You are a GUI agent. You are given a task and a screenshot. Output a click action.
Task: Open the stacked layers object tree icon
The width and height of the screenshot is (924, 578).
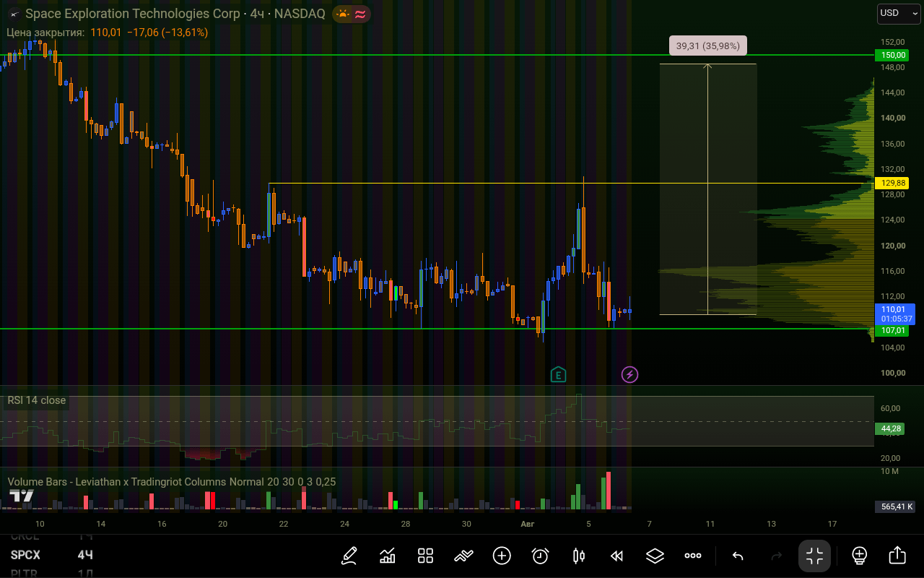pyautogui.click(x=655, y=556)
